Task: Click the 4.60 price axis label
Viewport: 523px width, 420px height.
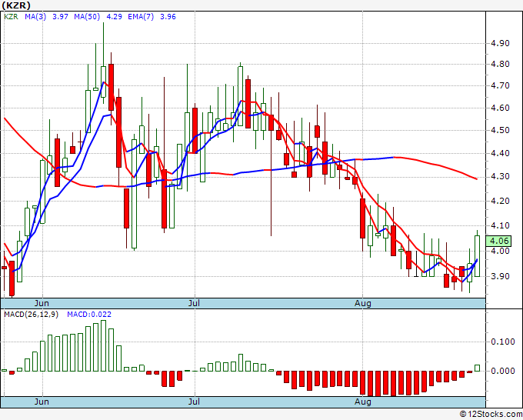Action: pyautogui.click(x=501, y=108)
